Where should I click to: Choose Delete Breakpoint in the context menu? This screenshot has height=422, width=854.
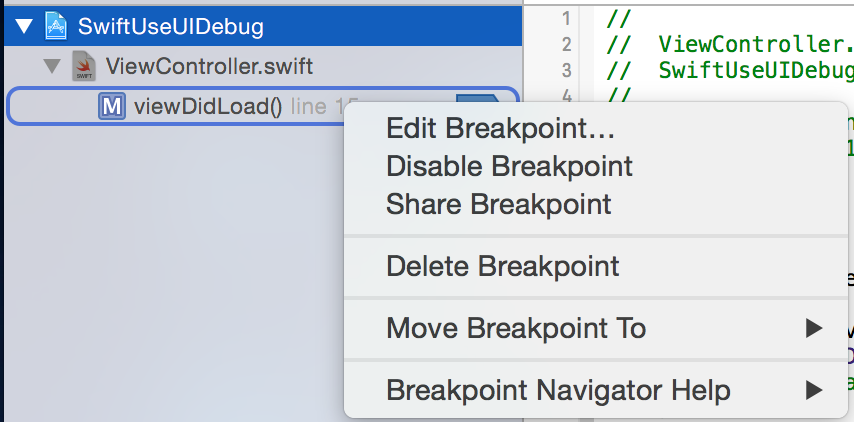[502, 266]
